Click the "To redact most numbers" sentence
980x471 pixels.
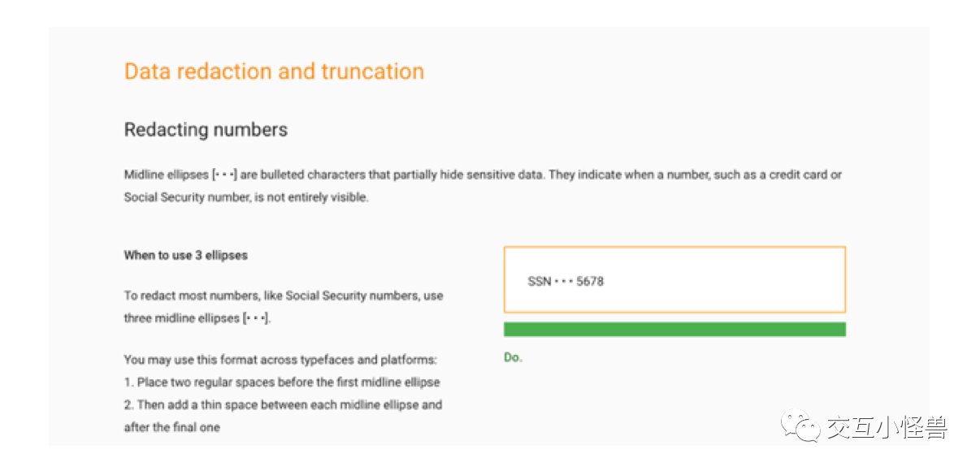click(283, 296)
